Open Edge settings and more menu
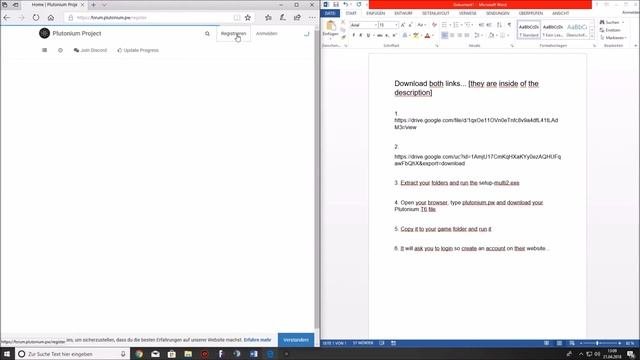640x360 pixels. [312, 18]
